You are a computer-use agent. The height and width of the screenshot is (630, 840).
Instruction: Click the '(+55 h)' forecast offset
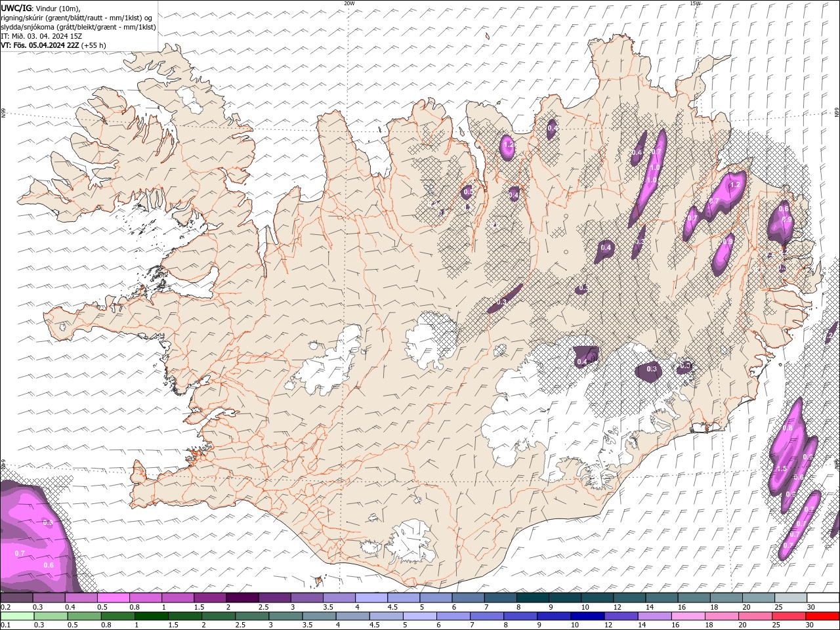[94, 45]
